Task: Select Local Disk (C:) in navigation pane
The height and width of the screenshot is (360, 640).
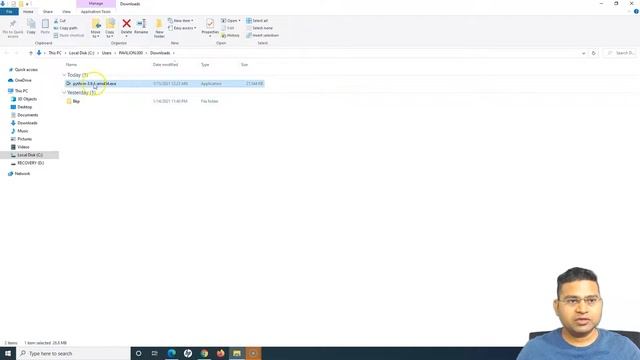Action: (30, 155)
